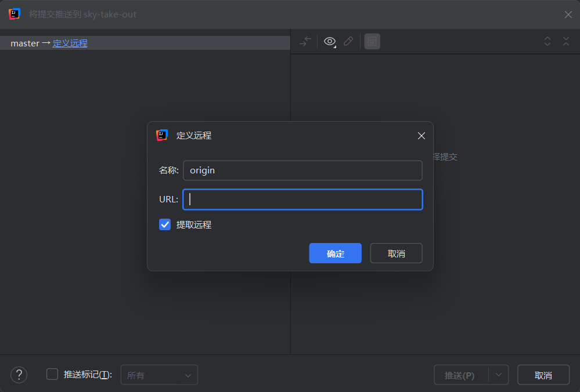Open help via the question mark icon
This screenshot has width=580, height=392.
pyautogui.click(x=19, y=375)
